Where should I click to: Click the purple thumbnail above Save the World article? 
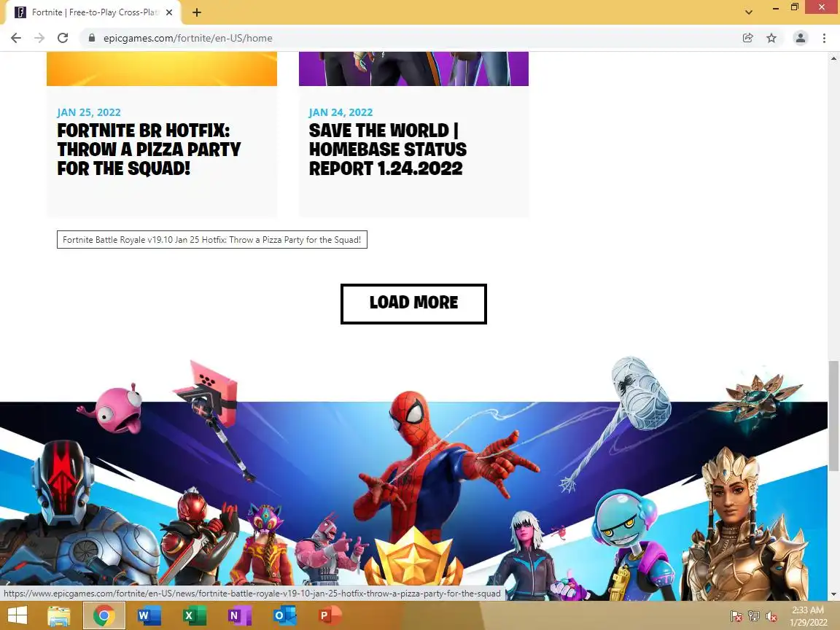click(x=413, y=69)
